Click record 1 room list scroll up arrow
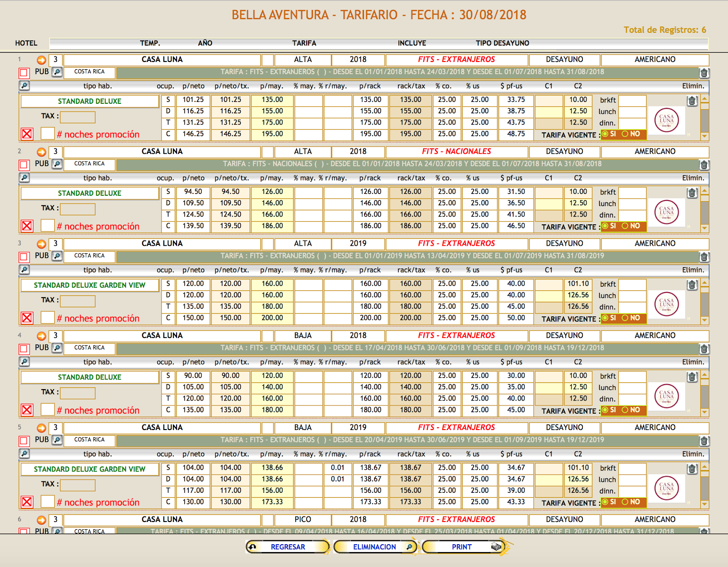The height and width of the screenshot is (567, 728). (705, 99)
